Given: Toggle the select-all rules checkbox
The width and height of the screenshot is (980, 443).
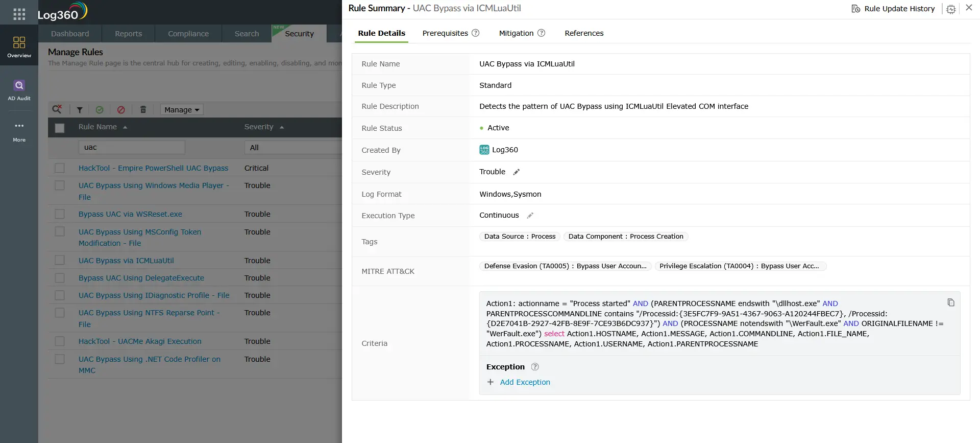Looking at the screenshot, I should point(60,128).
